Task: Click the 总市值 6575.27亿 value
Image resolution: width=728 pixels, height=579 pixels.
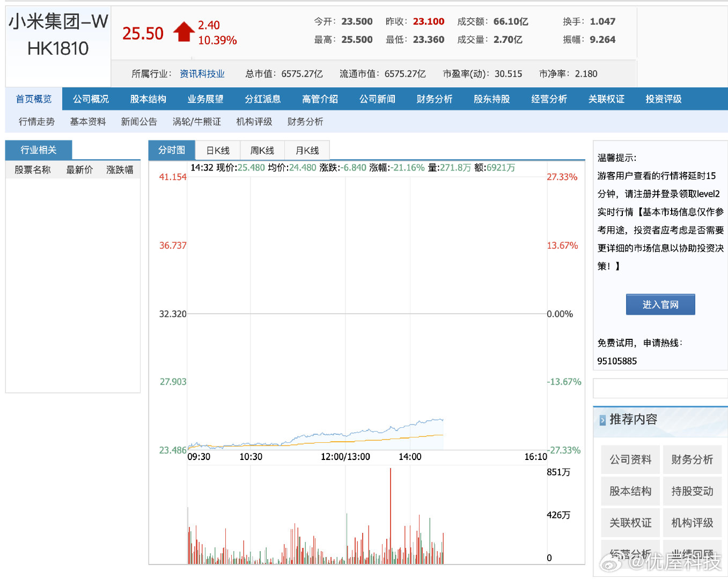Action: click(x=302, y=74)
